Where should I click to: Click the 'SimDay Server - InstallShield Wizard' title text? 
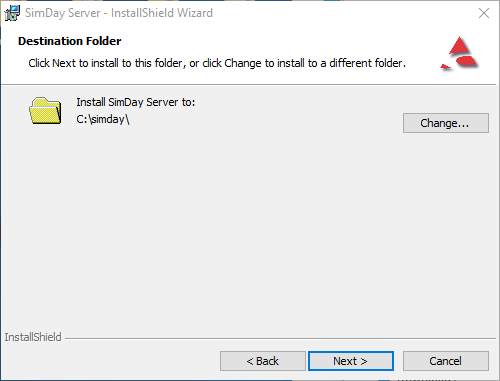coord(119,13)
